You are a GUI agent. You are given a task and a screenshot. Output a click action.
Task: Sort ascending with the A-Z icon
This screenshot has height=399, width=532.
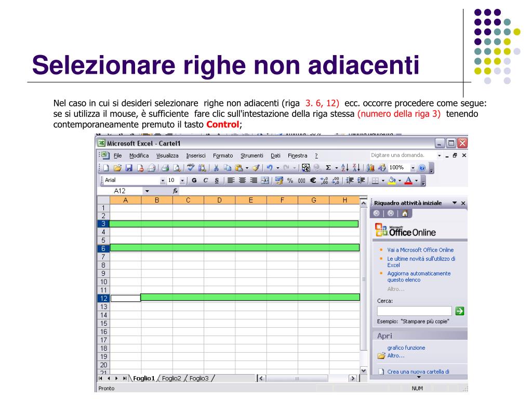coord(345,168)
